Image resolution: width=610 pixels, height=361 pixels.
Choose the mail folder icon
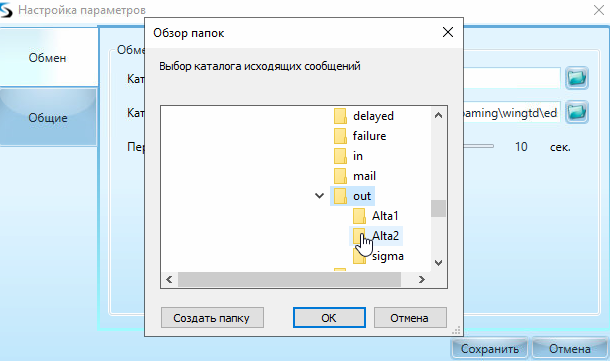point(340,176)
